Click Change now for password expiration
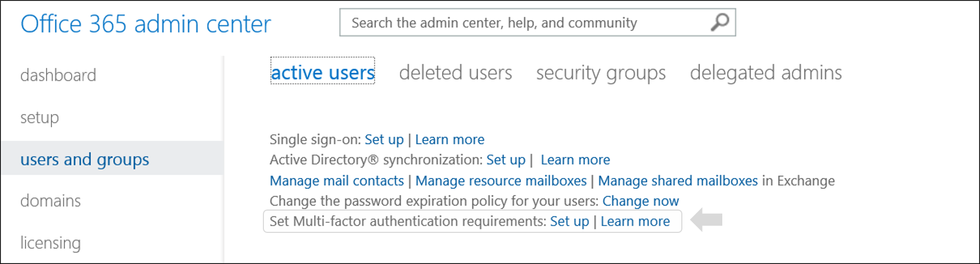Viewport: 980px width, 264px height. pos(640,201)
